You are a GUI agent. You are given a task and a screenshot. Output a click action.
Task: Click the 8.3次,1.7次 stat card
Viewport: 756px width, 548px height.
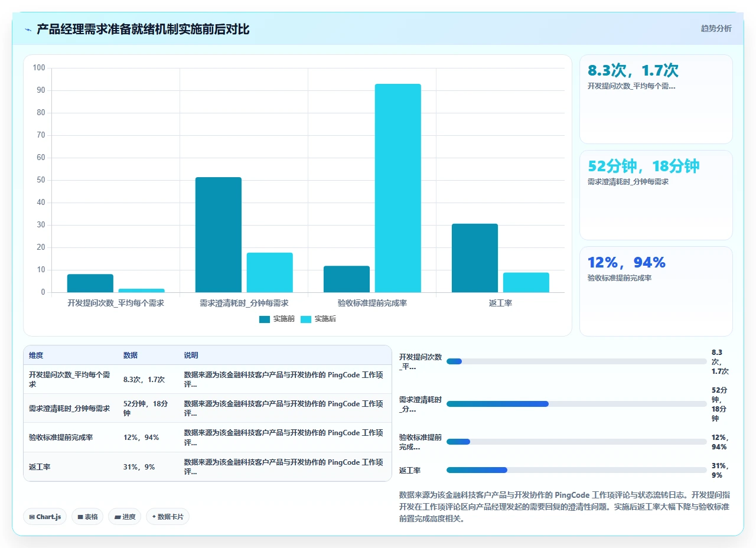pyautogui.click(x=656, y=99)
